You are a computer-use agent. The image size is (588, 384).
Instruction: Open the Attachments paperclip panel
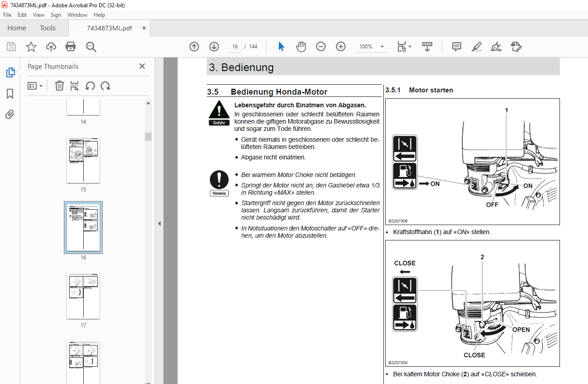coord(10,114)
